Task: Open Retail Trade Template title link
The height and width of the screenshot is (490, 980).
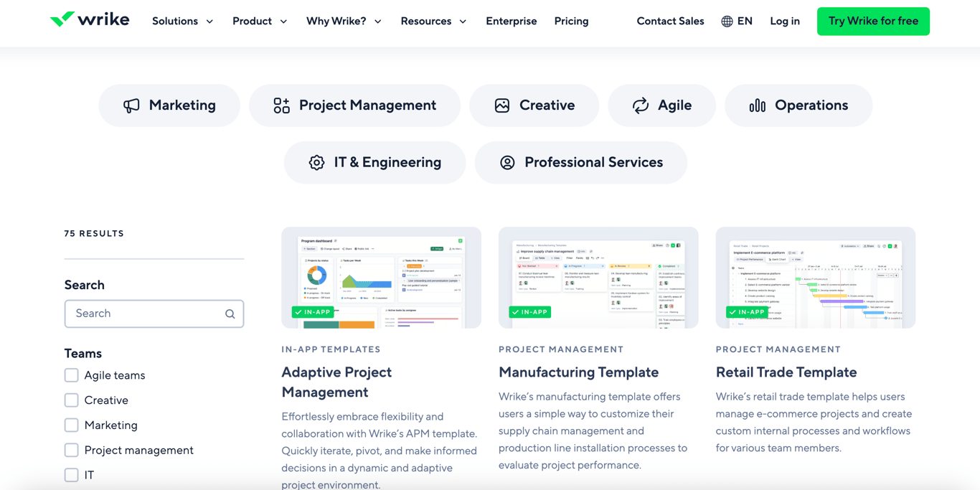Action: click(786, 372)
